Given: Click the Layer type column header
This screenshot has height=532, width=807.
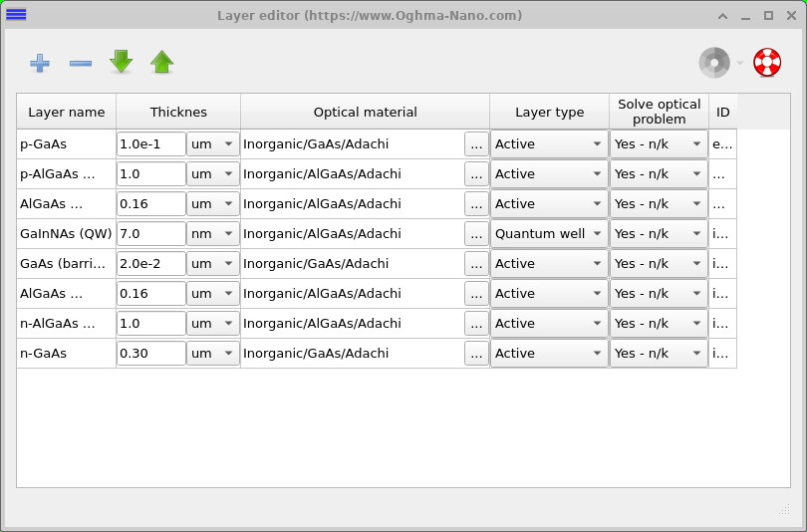Looking at the screenshot, I should (549, 112).
